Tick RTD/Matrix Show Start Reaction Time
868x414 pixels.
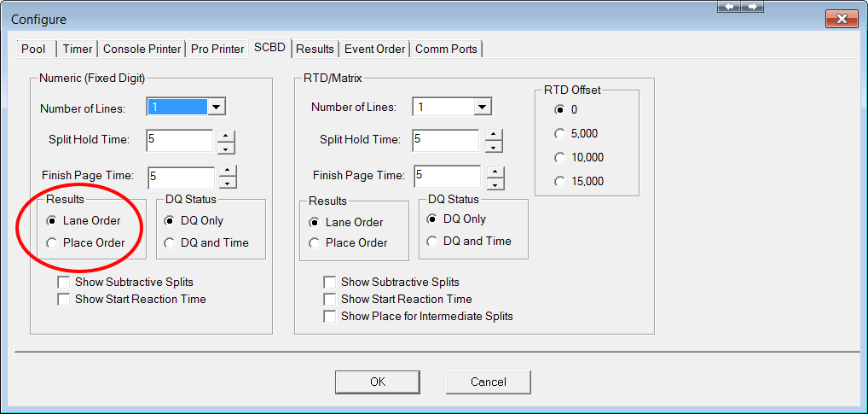point(329,300)
